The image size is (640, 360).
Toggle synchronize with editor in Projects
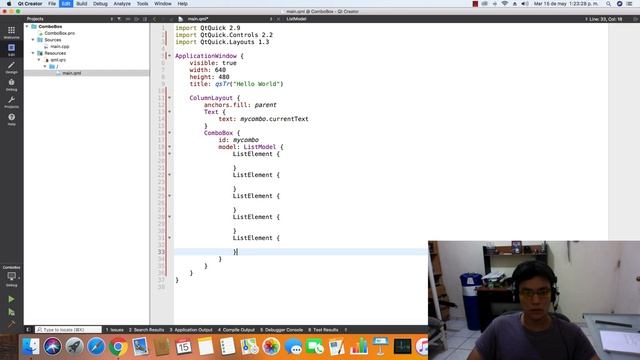pos(128,19)
